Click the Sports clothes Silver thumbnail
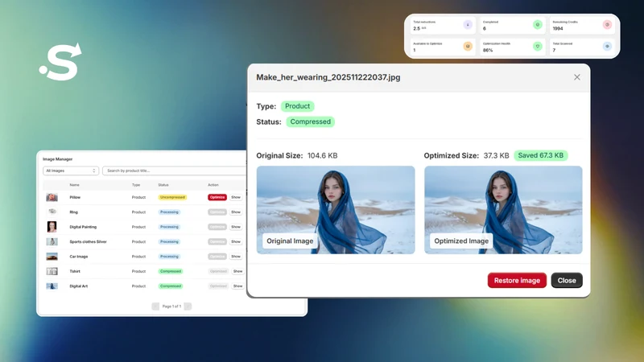644x362 pixels. pyautogui.click(x=52, y=241)
